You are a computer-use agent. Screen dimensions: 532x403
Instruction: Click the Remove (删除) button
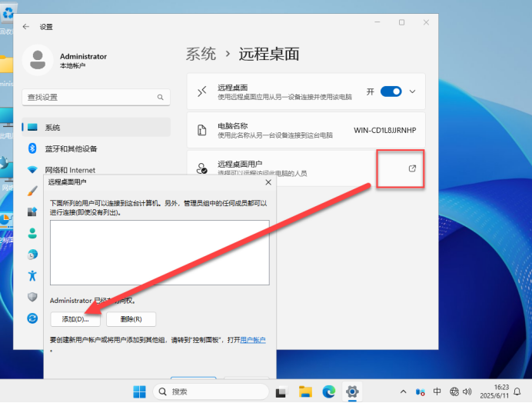click(x=131, y=318)
